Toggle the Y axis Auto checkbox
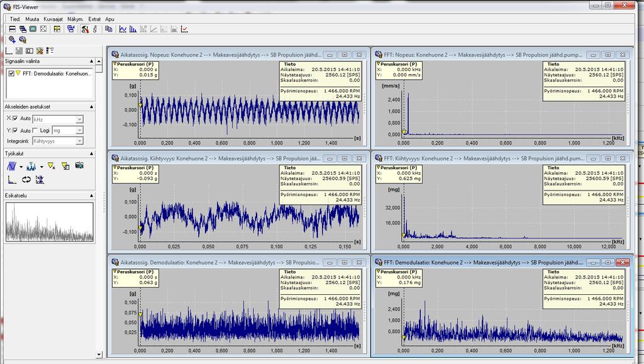This screenshot has width=644, height=364. 15,131
